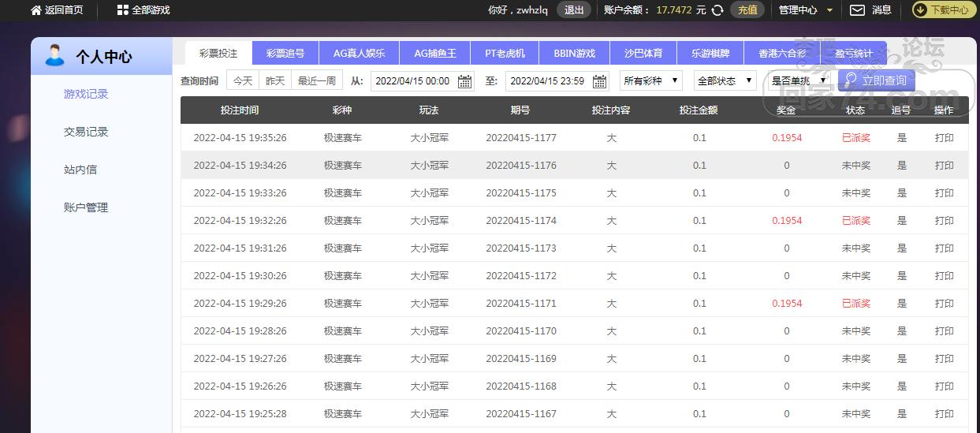This screenshot has width=980, height=433.
Task: Print record for period 20220415-1176
Action: (945, 166)
